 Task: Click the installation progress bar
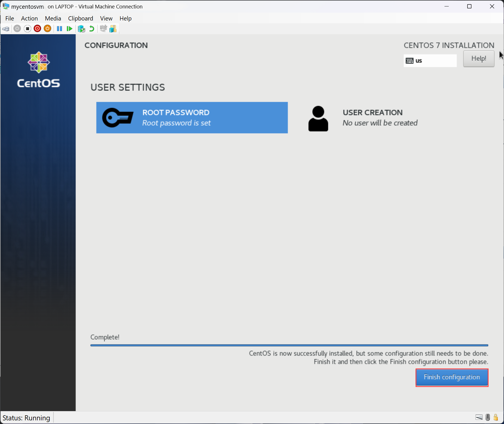289,345
